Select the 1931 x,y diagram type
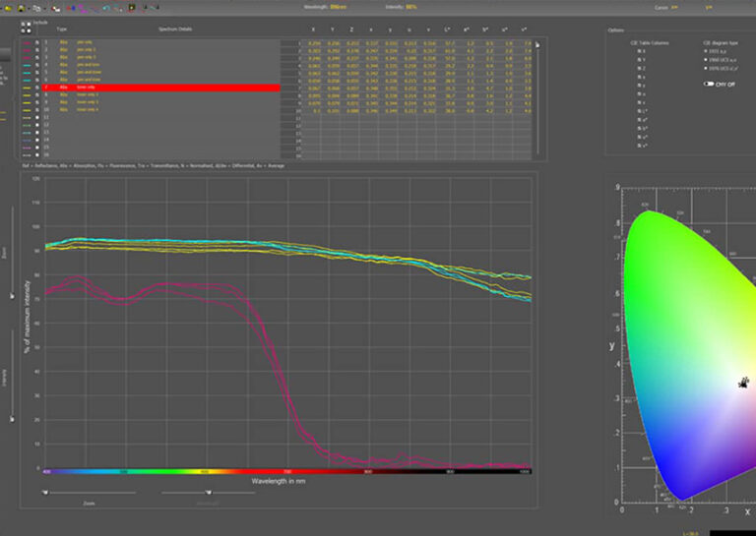The height and width of the screenshot is (536, 756). 707,49
